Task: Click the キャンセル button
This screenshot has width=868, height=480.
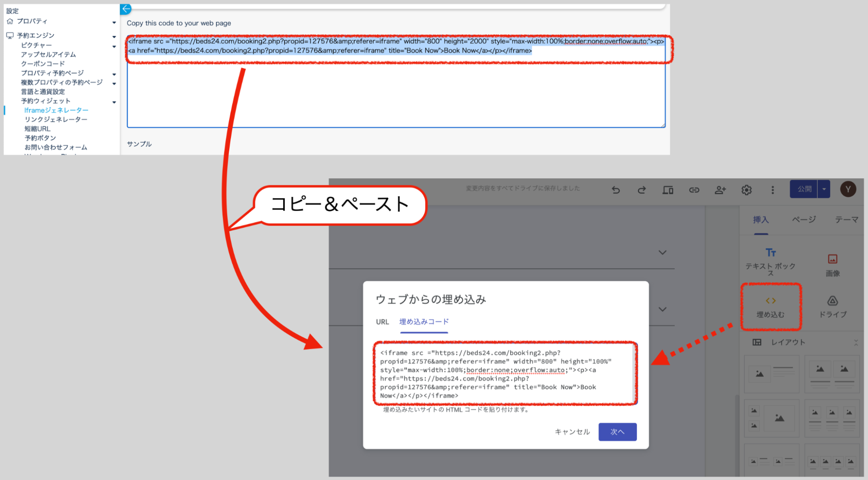Action: (x=572, y=432)
